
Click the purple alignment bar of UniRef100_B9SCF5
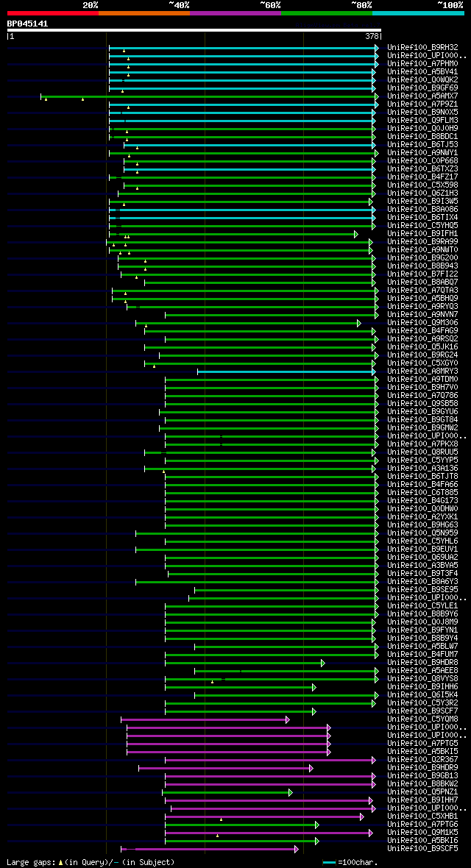tap(210, 849)
